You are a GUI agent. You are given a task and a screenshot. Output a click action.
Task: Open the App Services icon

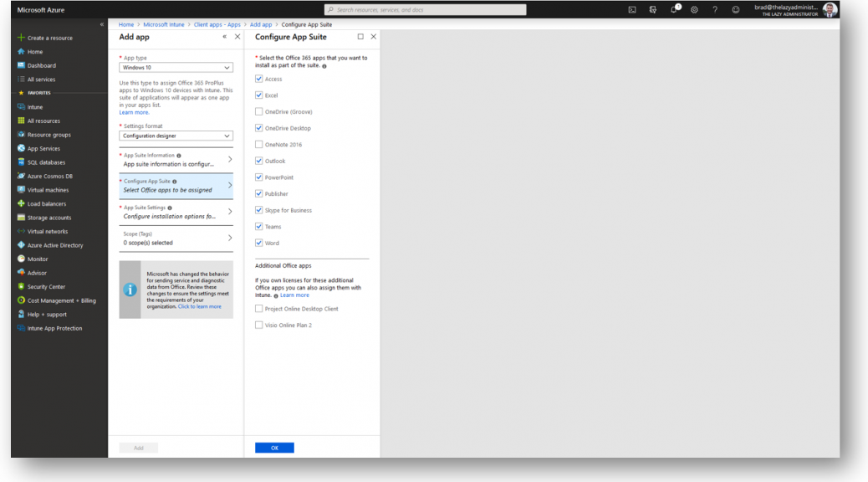click(x=21, y=148)
